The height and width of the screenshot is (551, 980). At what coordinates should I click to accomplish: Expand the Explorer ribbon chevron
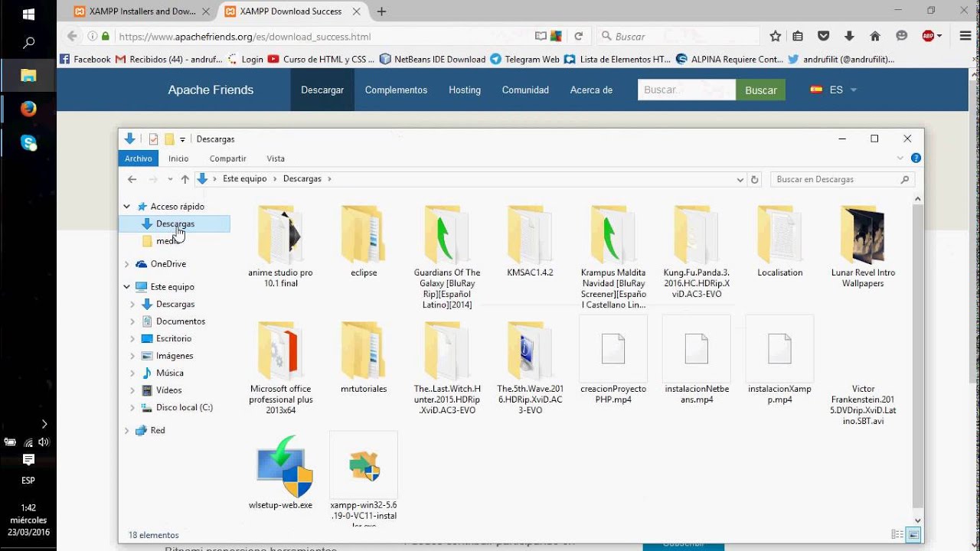pyautogui.click(x=900, y=158)
